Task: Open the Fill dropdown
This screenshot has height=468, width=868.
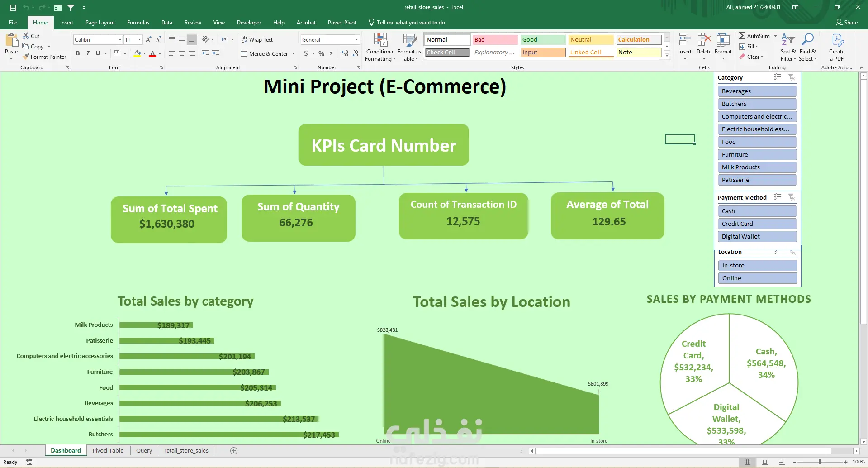Action: tap(749, 46)
